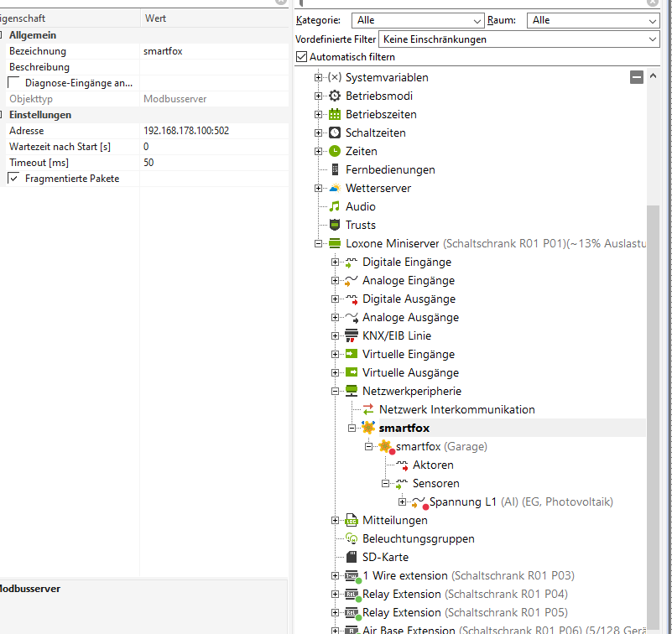Expand the Spannung L1 node
The height and width of the screenshot is (634, 672).
tap(402, 501)
